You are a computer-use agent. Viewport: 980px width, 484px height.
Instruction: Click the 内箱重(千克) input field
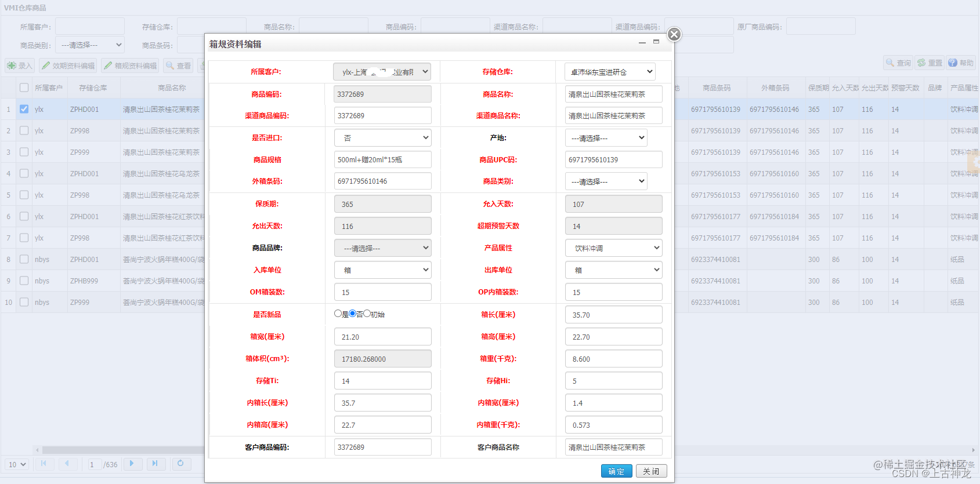(x=614, y=425)
